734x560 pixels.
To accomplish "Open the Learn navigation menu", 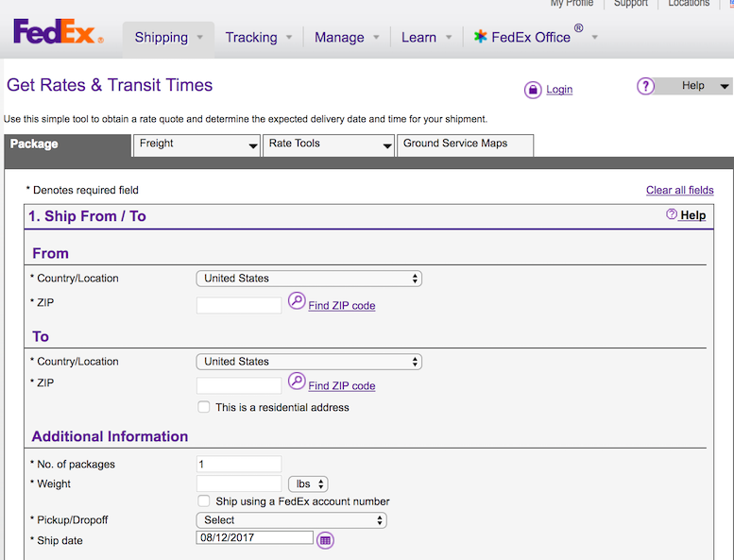I will coord(426,38).
